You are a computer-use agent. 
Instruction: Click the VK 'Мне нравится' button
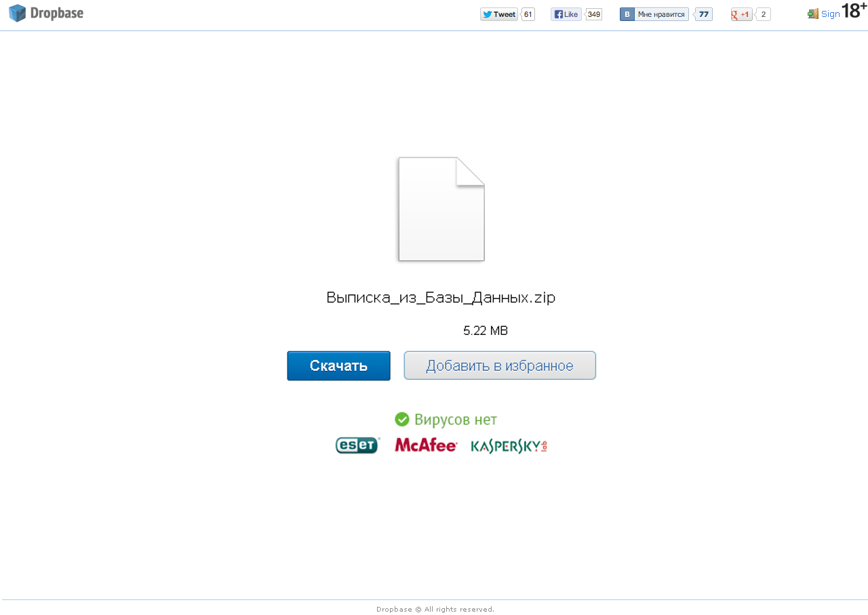click(x=654, y=14)
